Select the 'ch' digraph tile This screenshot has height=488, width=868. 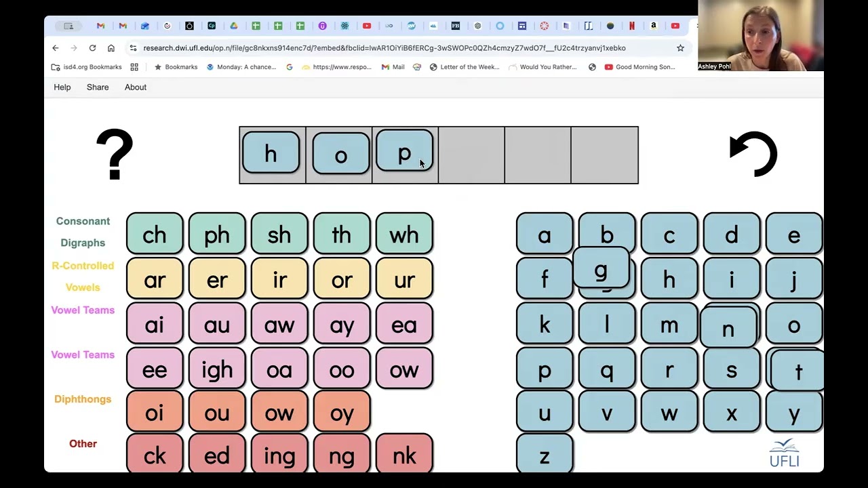pyautogui.click(x=155, y=235)
